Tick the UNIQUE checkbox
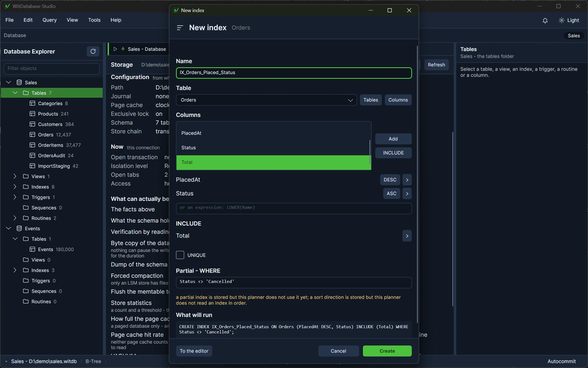 point(180,255)
